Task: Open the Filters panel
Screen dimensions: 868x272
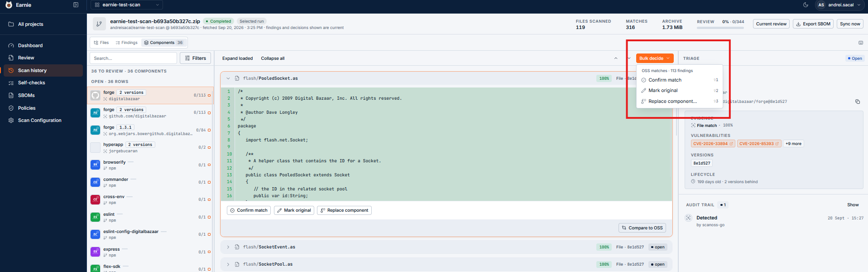Action: point(196,58)
